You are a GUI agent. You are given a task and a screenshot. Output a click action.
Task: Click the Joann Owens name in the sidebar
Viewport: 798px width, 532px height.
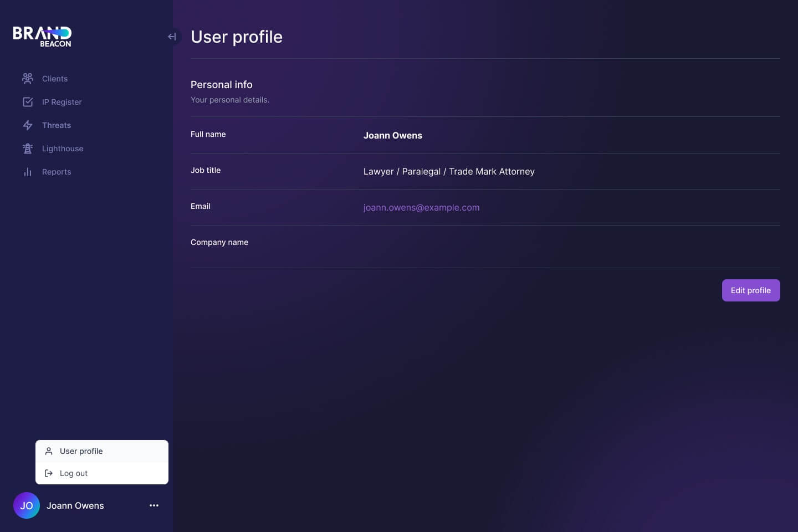point(75,505)
